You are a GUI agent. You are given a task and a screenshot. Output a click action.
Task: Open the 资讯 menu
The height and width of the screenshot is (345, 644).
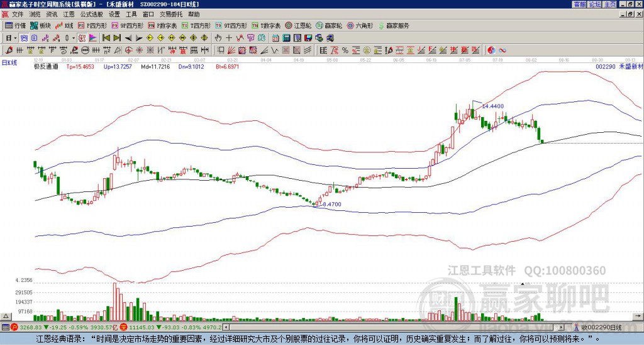click(x=52, y=14)
